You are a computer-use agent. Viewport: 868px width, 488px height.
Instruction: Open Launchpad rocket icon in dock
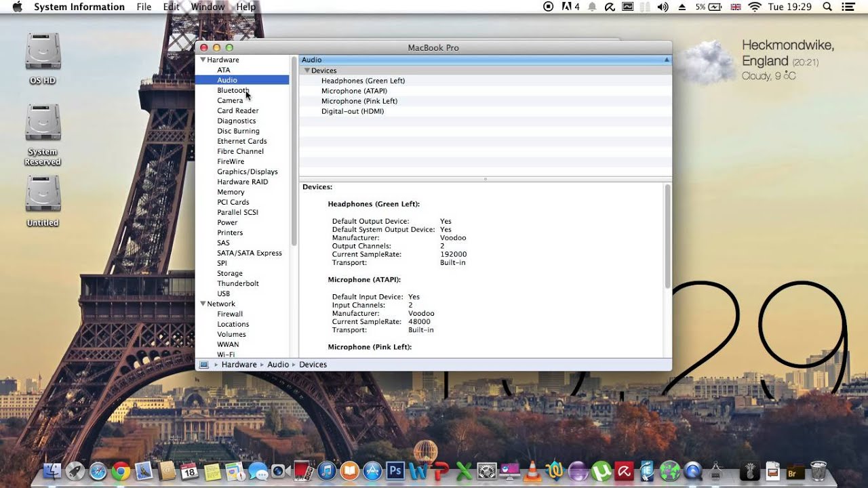pyautogui.click(x=75, y=471)
